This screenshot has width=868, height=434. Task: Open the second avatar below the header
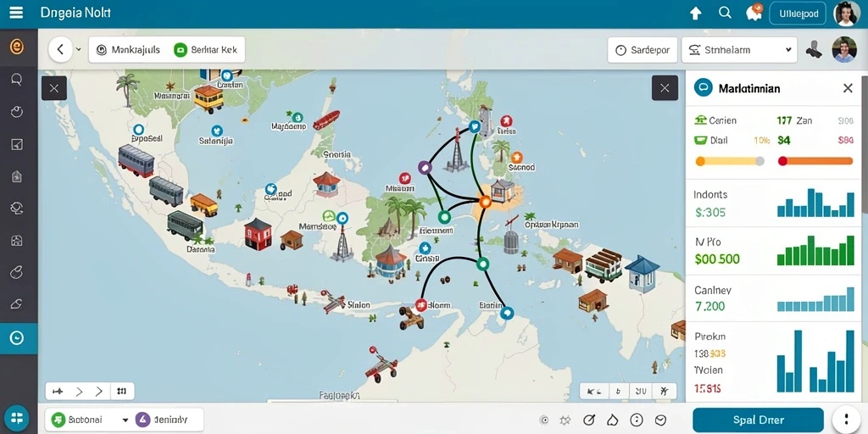844,50
